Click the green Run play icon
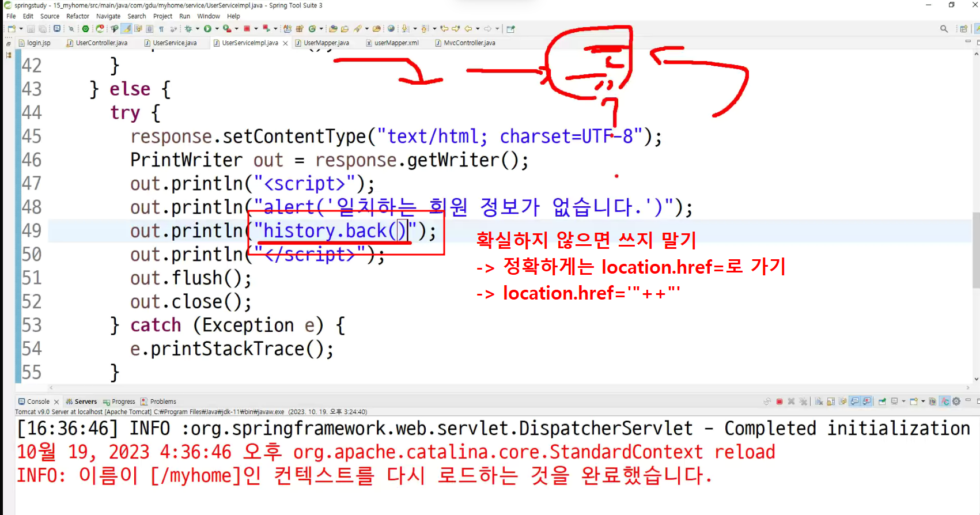The width and height of the screenshot is (980, 515). pyautogui.click(x=207, y=29)
